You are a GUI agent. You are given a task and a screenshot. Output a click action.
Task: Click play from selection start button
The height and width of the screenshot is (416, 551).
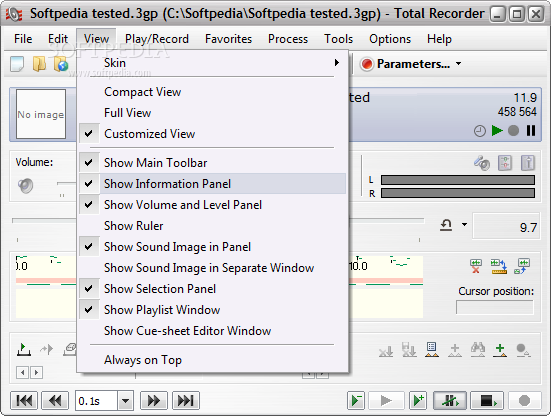click(x=356, y=401)
